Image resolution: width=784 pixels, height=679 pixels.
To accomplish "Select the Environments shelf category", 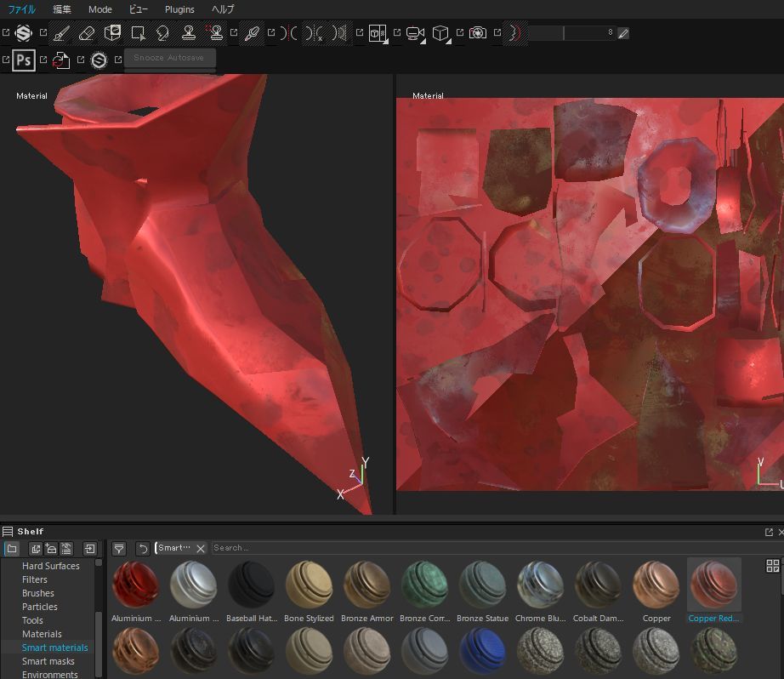I will coord(50,675).
